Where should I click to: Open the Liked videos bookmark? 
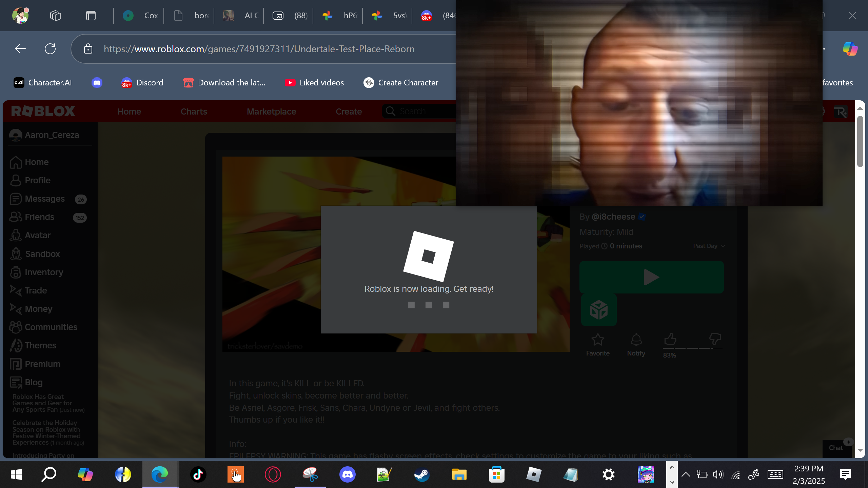click(x=314, y=83)
